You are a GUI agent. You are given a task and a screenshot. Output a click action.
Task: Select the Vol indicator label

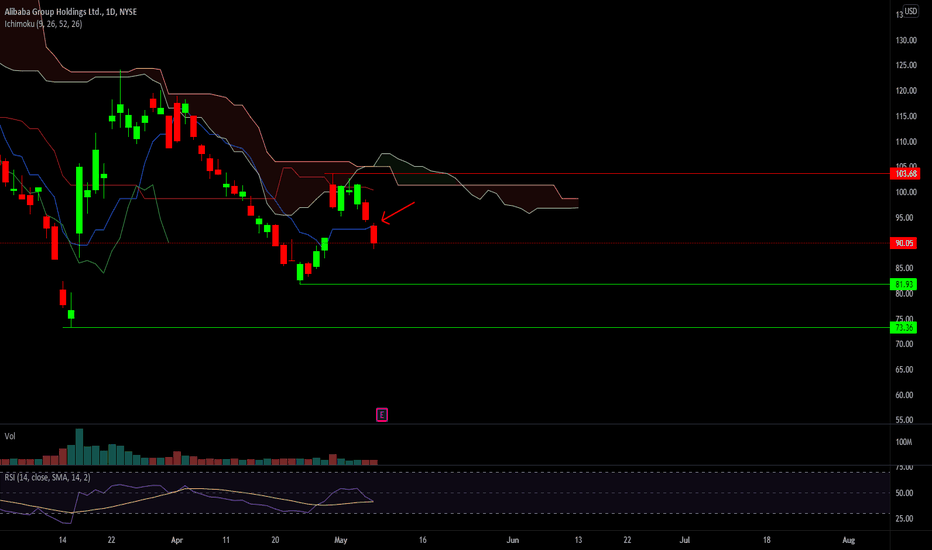pos(10,436)
